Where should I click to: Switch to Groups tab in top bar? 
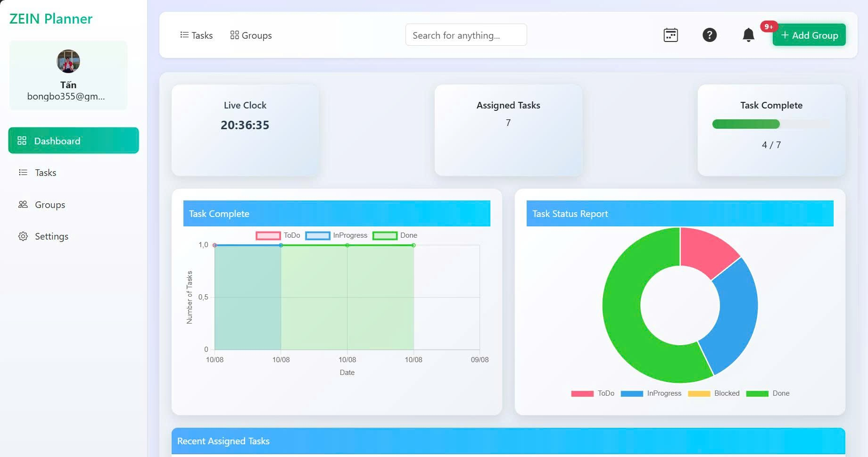[x=251, y=35]
